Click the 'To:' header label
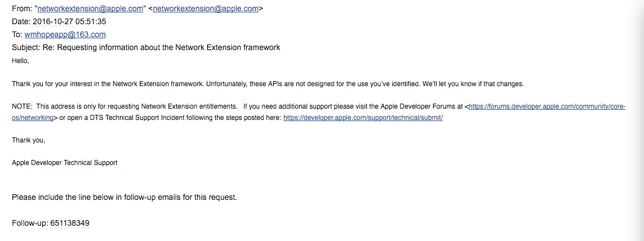This screenshot has height=241, width=644. pyautogui.click(x=17, y=34)
